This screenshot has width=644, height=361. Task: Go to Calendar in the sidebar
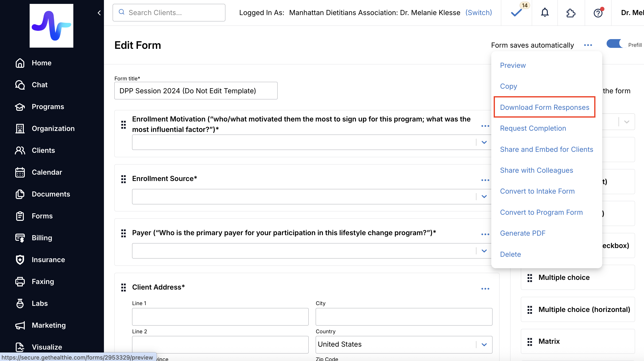[x=47, y=172]
